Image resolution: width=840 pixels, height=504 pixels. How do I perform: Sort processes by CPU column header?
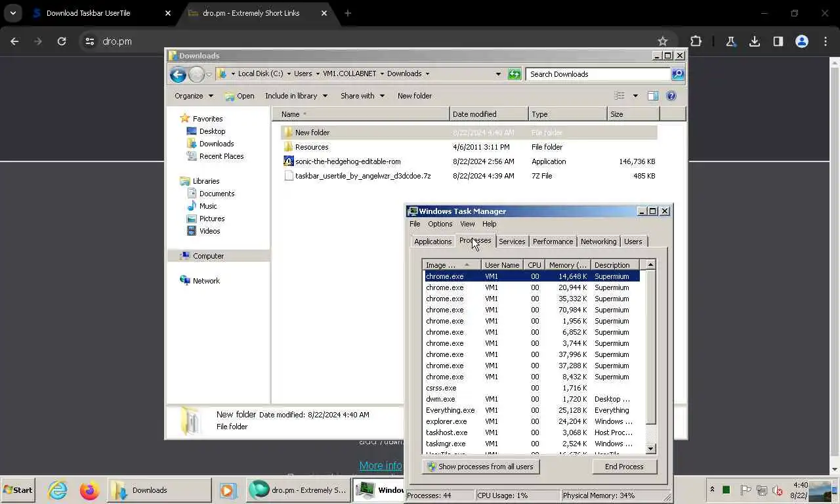(x=534, y=265)
